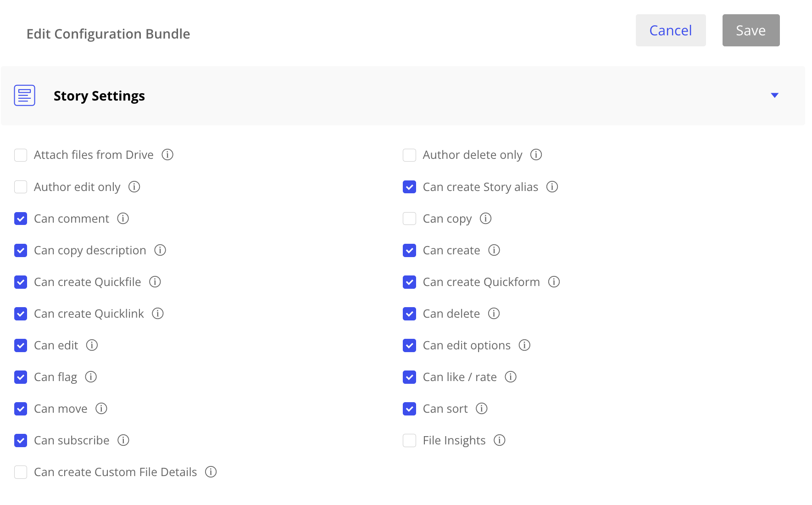Show info tooltip for Can edit options

click(x=524, y=345)
